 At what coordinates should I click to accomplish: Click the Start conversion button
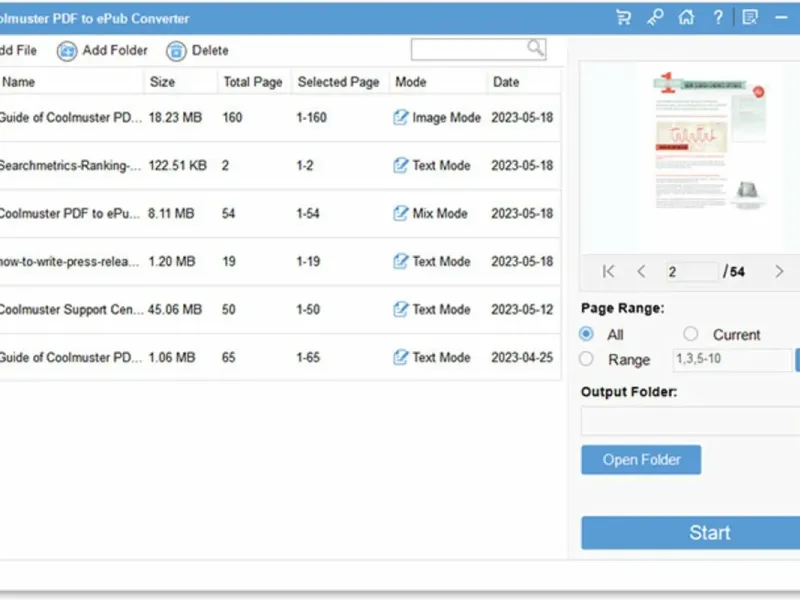click(x=690, y=533)
